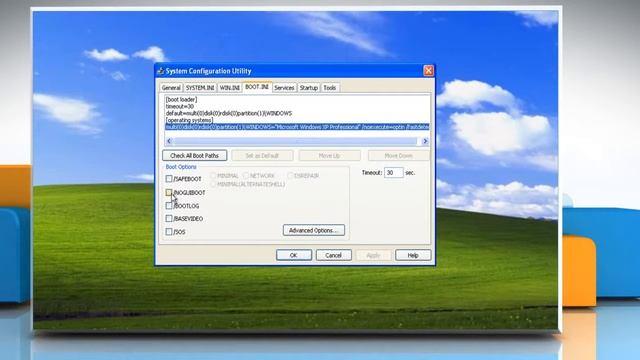Click the Move Up button
Image resolution: width=640 pixels, height=360 pixels.
(329, 156)
